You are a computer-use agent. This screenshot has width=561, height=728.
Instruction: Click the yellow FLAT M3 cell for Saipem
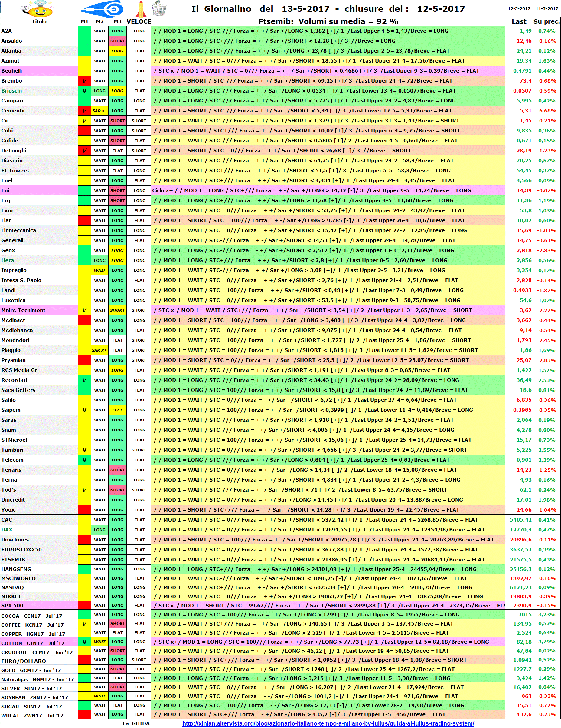[x=117, y=410]
